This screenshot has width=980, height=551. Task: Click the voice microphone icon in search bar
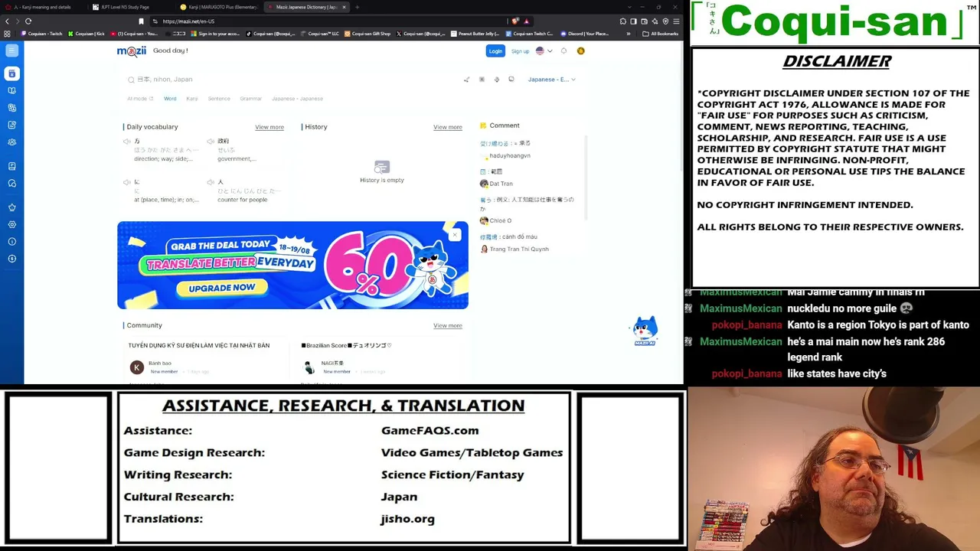[496, 80]
